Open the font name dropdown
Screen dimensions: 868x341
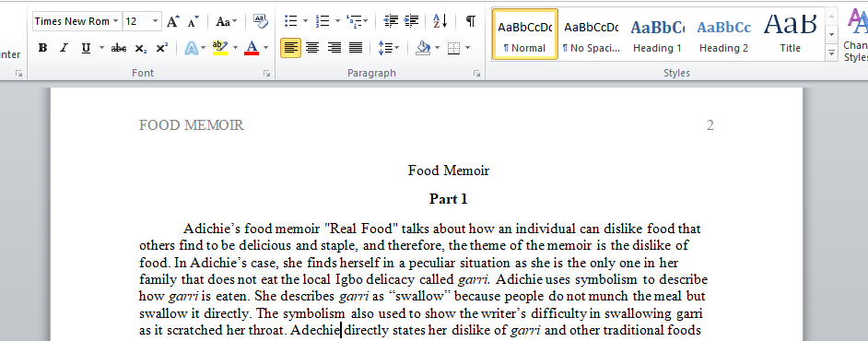click(x=116, y=21)
